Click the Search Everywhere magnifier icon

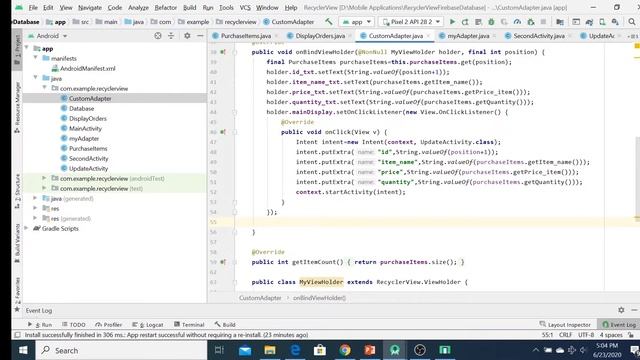click(x=631, y=22)
